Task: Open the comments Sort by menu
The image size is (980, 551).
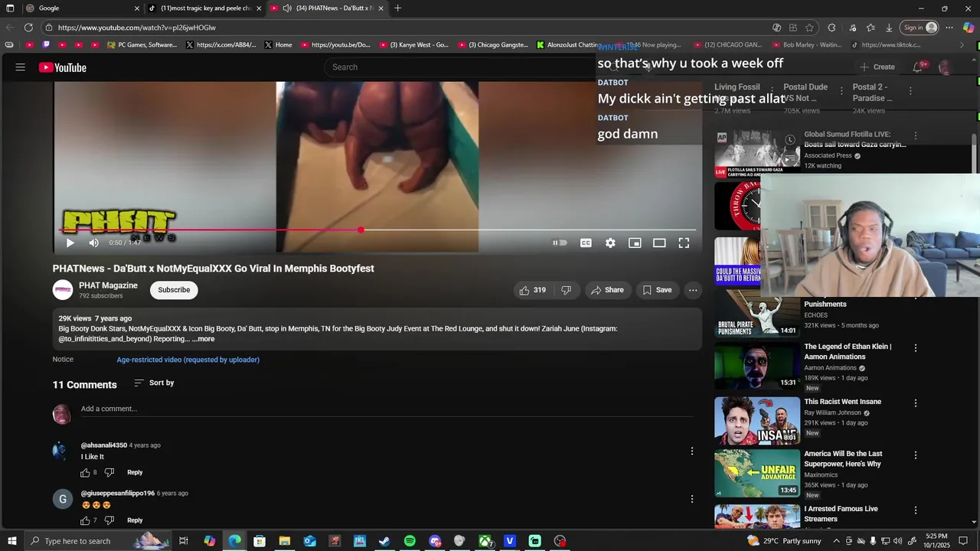Action: (154, 383)
